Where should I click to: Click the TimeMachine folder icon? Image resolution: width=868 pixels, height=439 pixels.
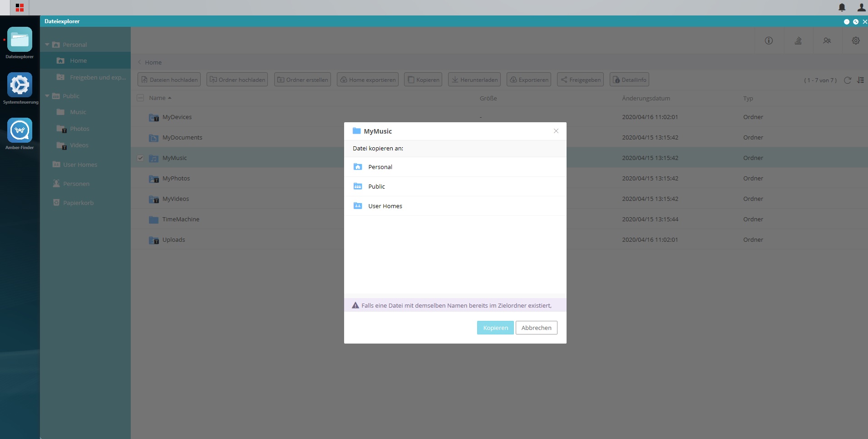(x=154, y=219)
